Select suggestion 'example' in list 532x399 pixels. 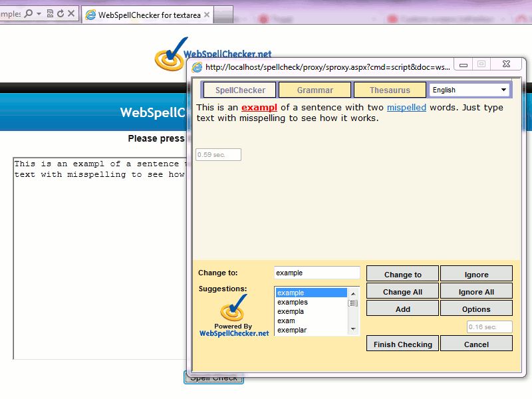(x=311, y=293)
